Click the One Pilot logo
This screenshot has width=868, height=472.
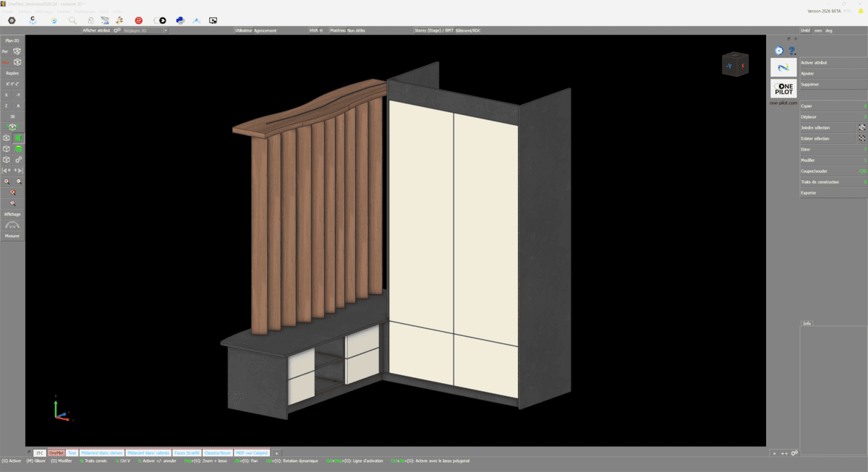[x=783, y=89]
